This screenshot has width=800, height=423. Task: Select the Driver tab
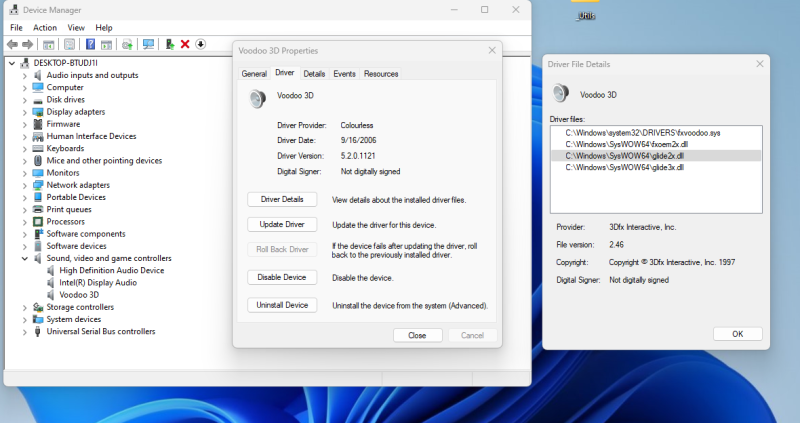tap(285, 73)
